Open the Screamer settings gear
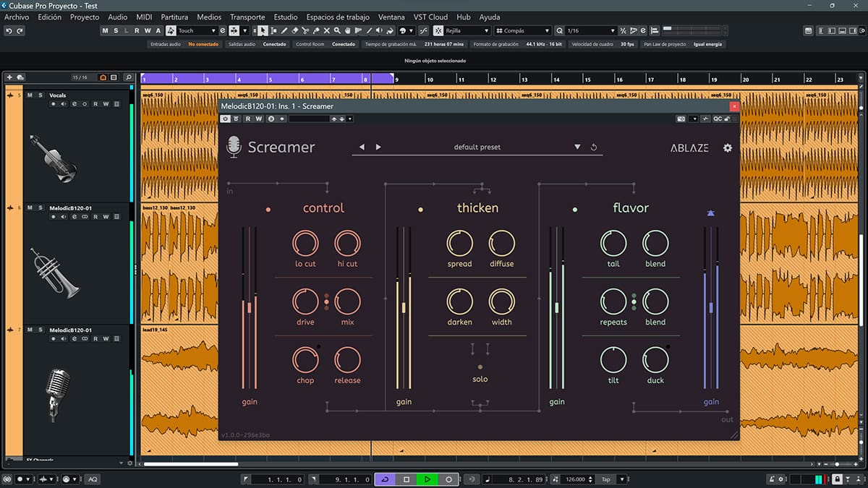Image resolution: width=868 pixels, height=488 pixels. point(727,147)
